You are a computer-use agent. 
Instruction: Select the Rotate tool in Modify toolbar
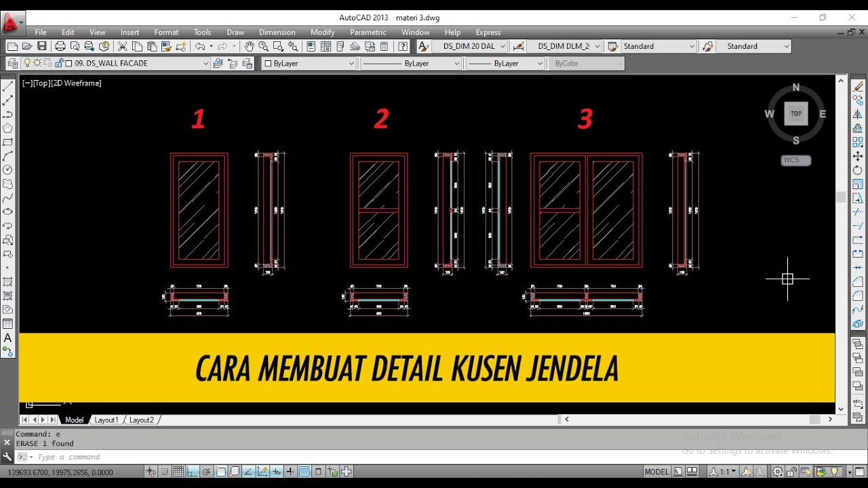pyautogui.click(x=858, y=170)
